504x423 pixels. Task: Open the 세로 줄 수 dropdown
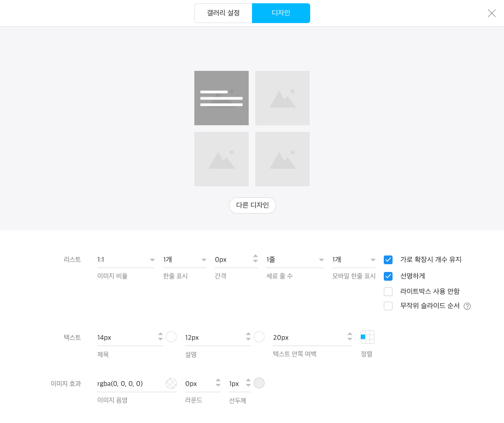295,260
